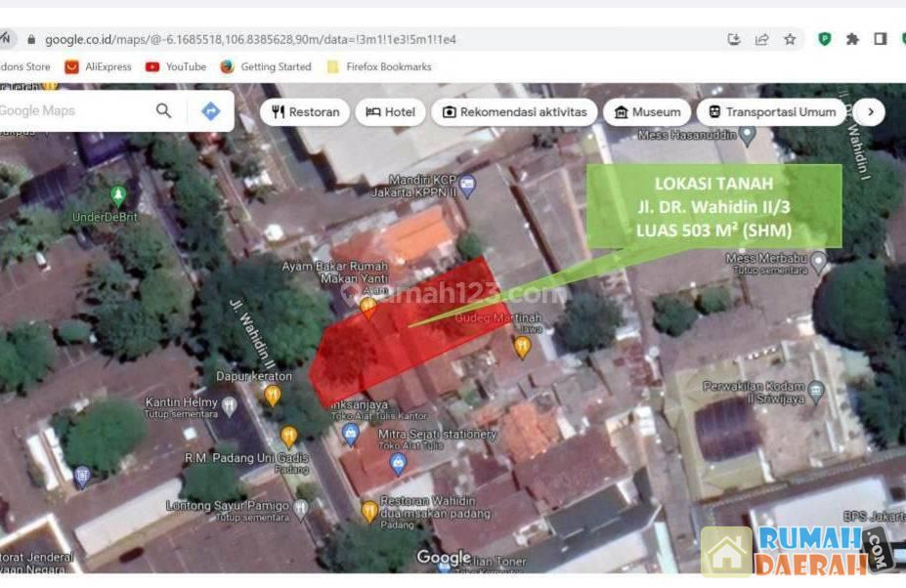
Task: Click the Google Maps search magnifier icon
Action: pyautogui.click(x=163, y=111)
